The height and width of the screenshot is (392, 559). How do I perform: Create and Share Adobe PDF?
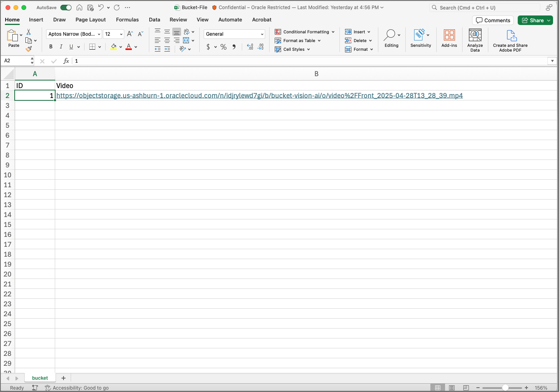point(510,38)
